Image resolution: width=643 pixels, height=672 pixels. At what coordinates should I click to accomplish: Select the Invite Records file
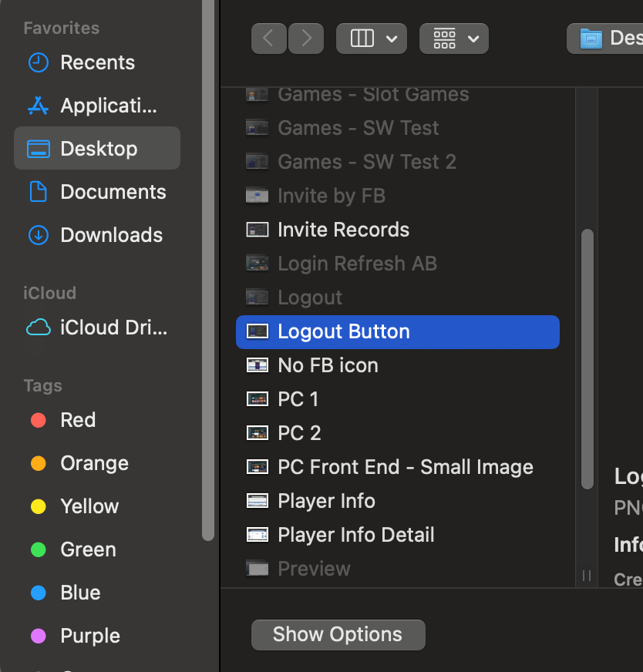[x=343, y=230]
